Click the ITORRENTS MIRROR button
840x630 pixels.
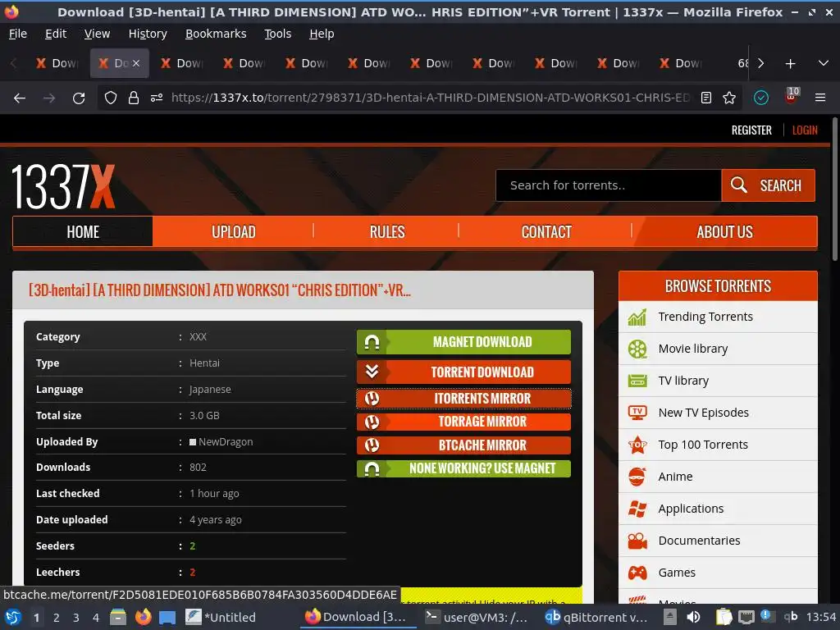(x=464, y=399)
